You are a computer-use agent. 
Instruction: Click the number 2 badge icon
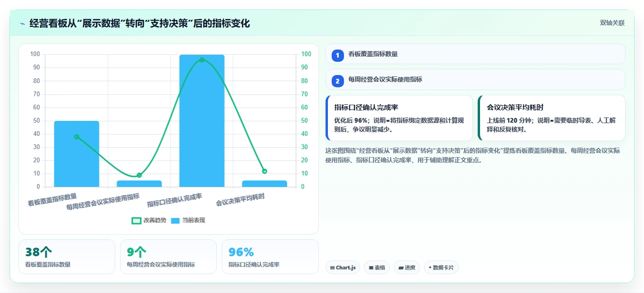(337, 81)
